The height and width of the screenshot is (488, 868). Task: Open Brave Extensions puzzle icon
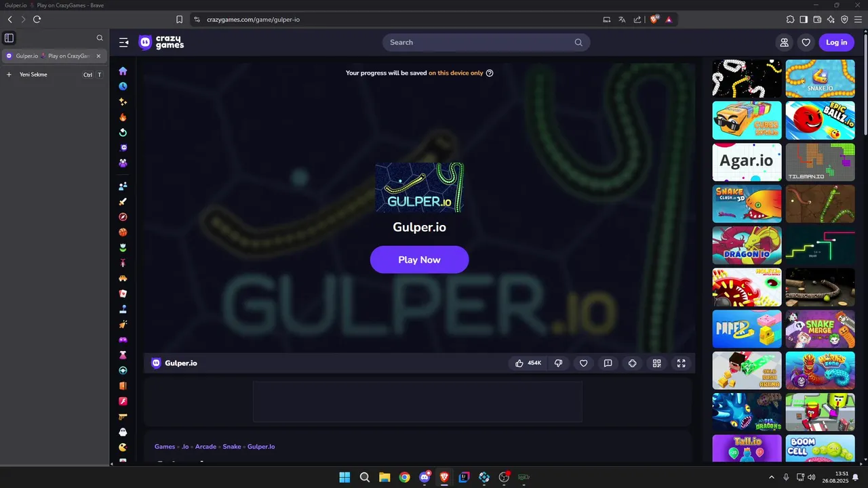click(x=790, y=20)
